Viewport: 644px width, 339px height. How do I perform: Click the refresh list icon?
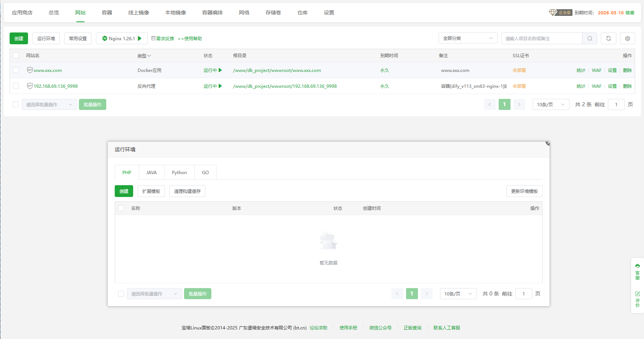point(608,38)
